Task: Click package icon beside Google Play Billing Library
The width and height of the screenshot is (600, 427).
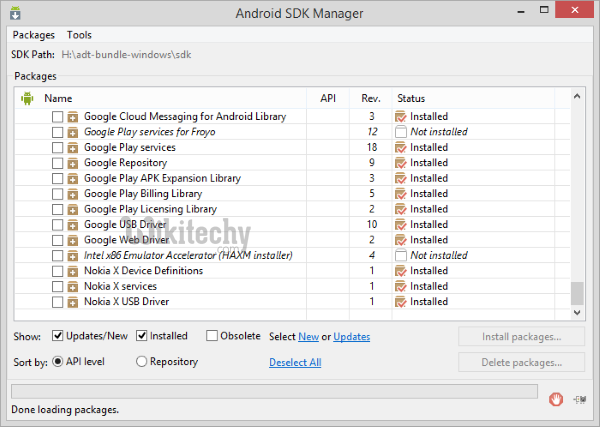Action: tap(73, 194)
